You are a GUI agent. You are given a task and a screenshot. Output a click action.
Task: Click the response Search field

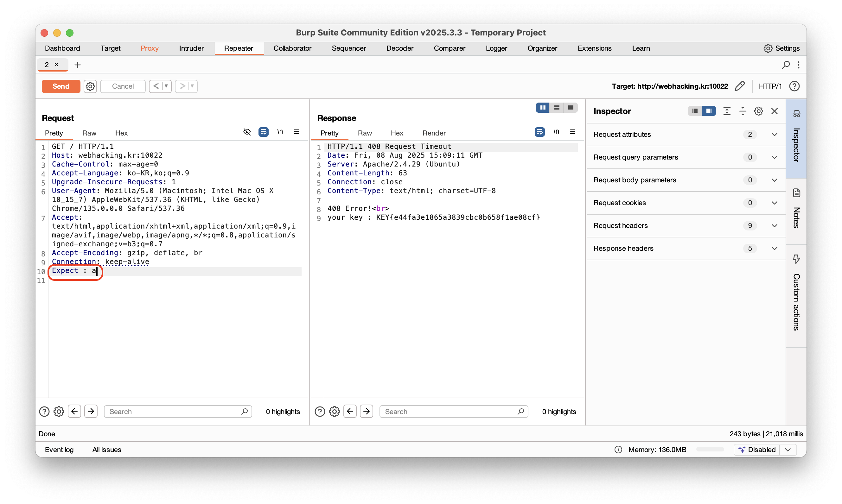(449, 412)
